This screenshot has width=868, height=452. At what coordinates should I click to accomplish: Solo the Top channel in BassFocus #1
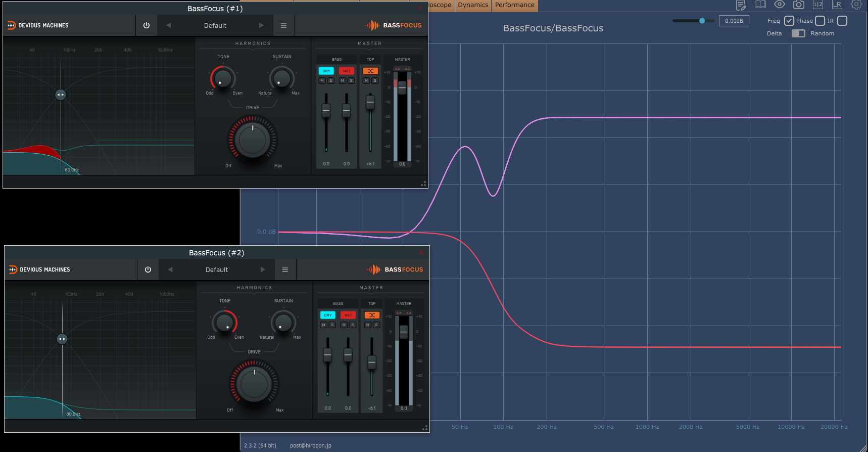click(x=375, y=80)
